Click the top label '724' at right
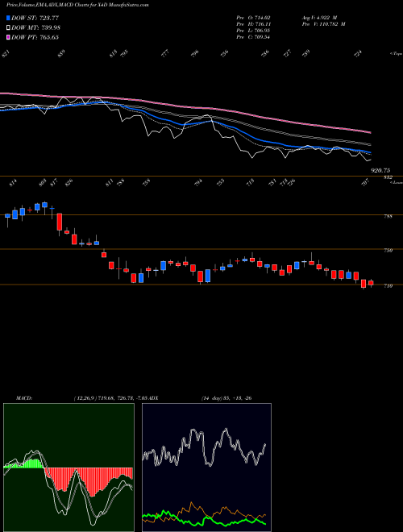Image resolution: width=403 pixels, height=532 pixels. 358,54
